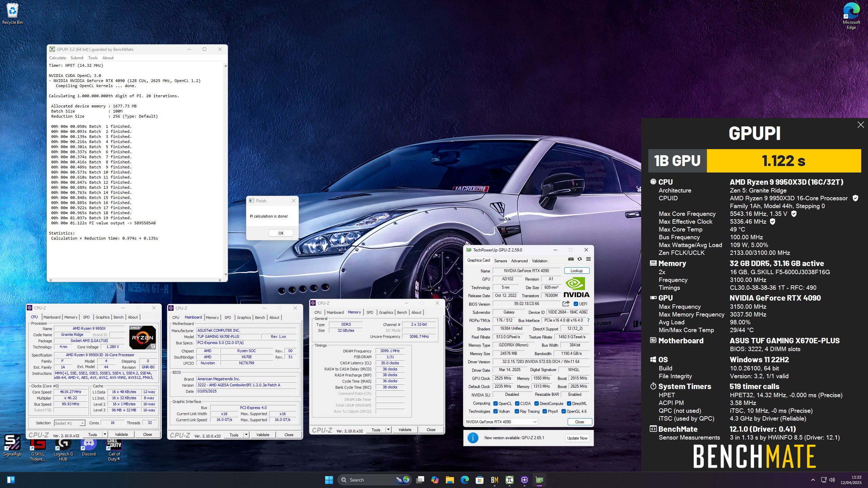Open the SignalRgb desktop shortcut

click(12, 445)
